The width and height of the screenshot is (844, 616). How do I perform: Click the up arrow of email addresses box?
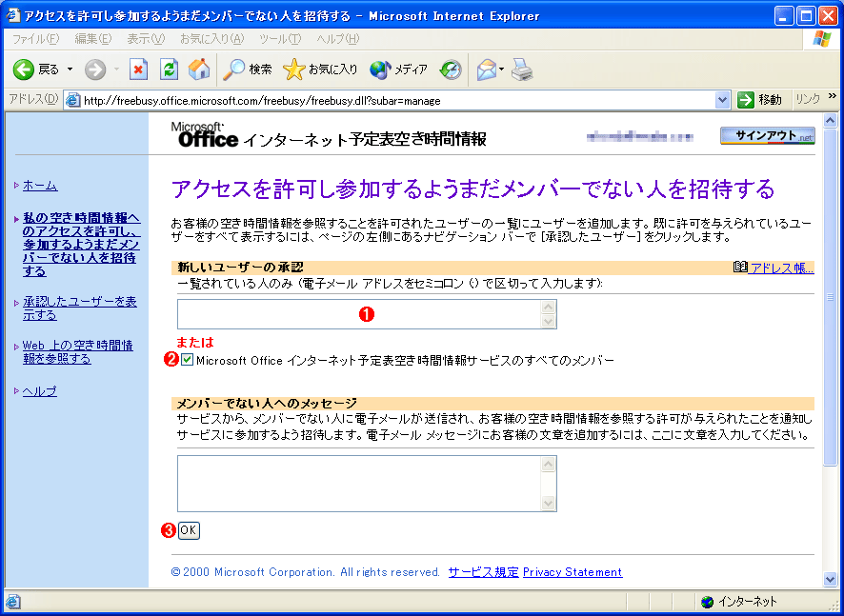(549, 308)
